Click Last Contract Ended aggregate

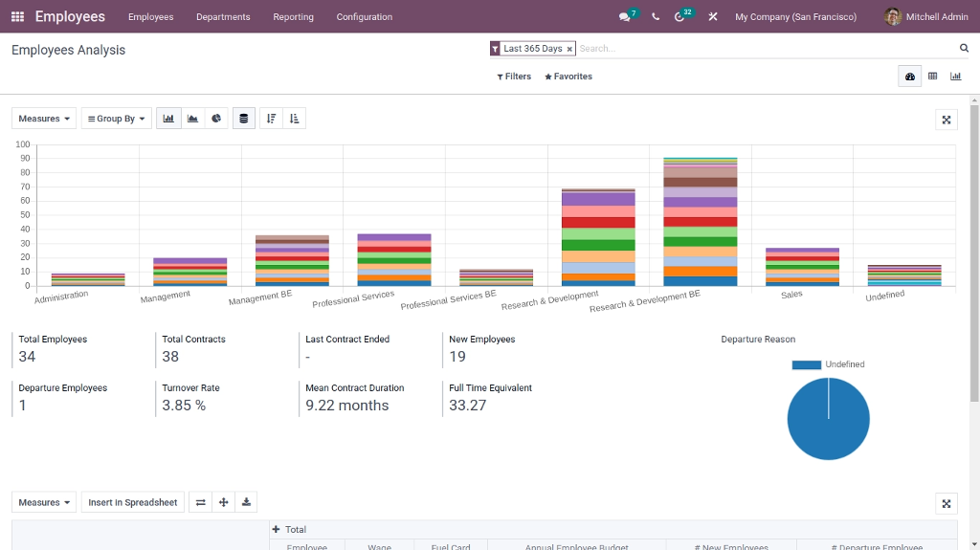pyautogui.click(x=346, y=349)
